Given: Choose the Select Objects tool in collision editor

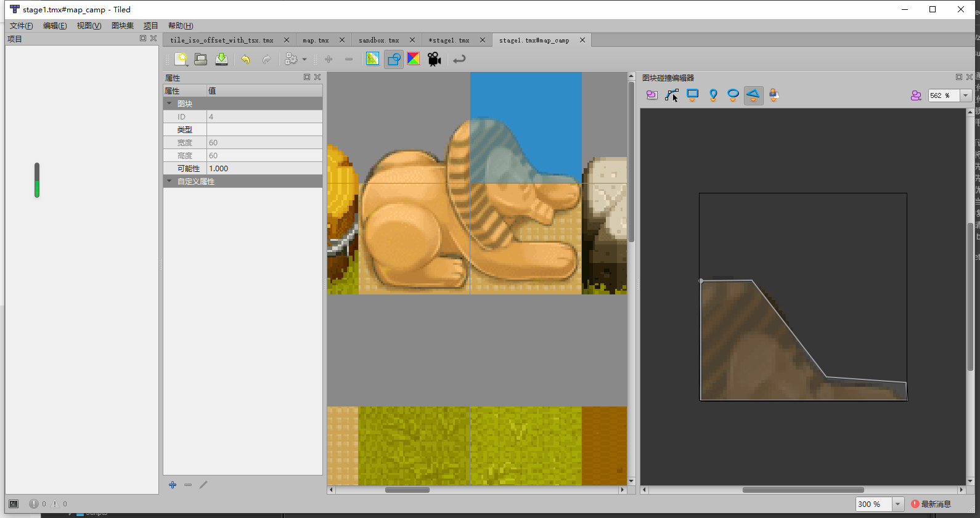Looking at the screenshot, I should pyautogui.click(x=652, y=95).
